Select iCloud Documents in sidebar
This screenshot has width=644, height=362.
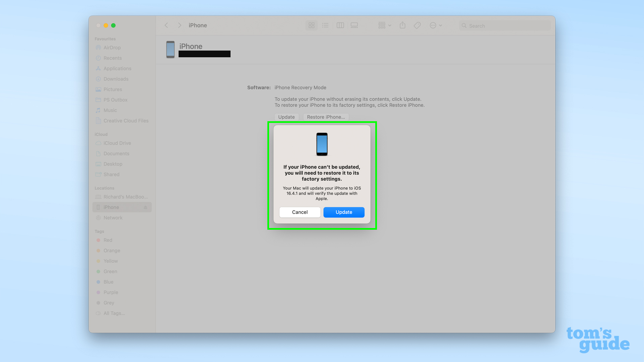click(116, 153)
